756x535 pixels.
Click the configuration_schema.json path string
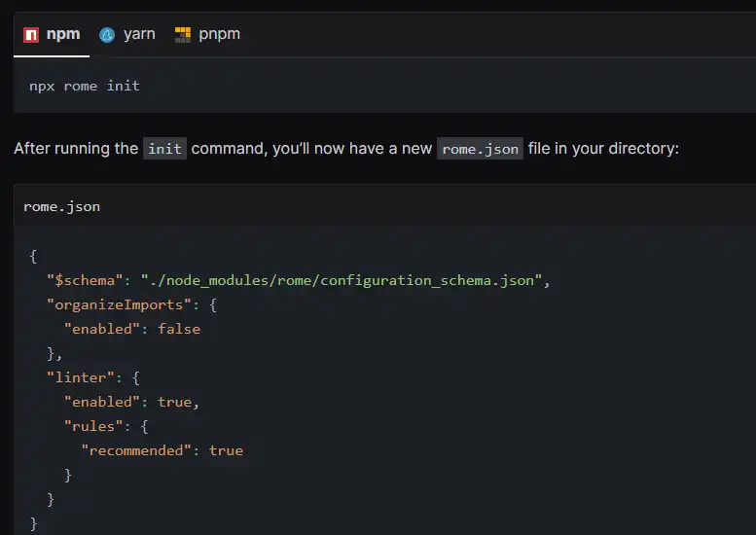(x=342, y=280)
